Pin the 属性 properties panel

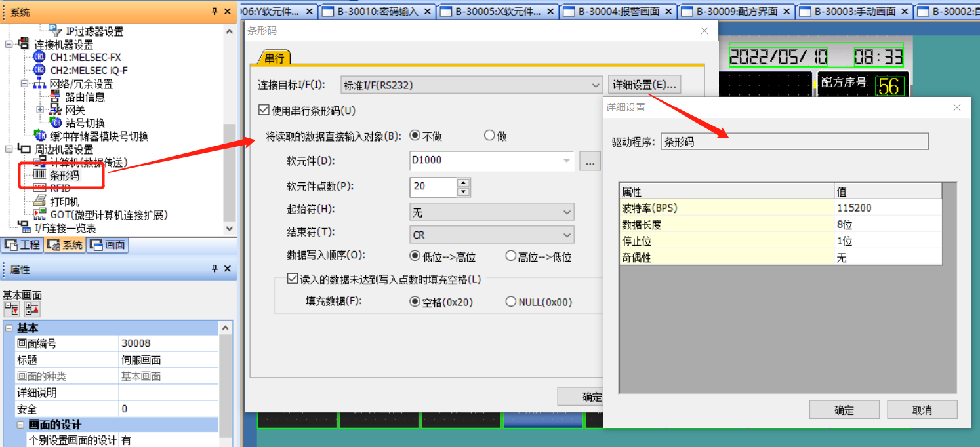click(x=214, y=269)
